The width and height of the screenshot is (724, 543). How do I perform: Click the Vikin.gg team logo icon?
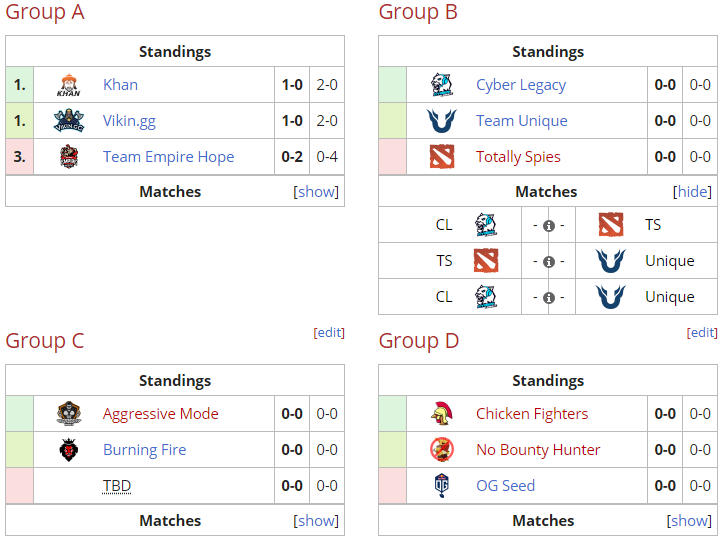(x=68, y=121)
